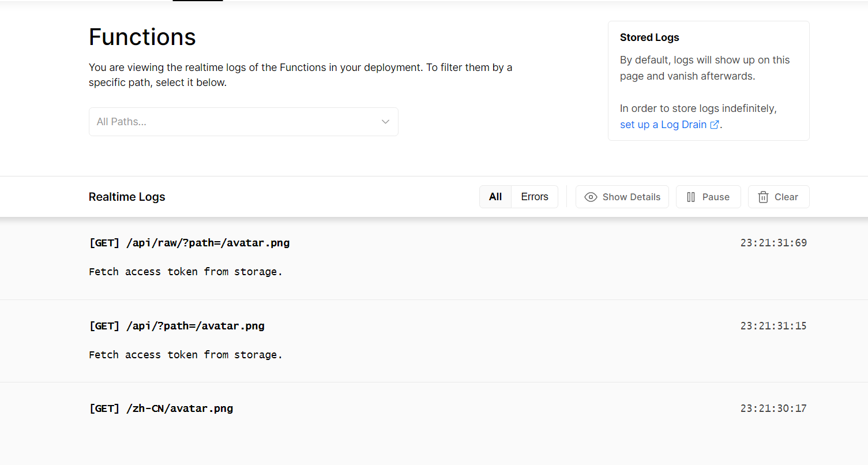868x465 pixels.
Task: Switch to the Errors filter
Action: tap(534, 197)
